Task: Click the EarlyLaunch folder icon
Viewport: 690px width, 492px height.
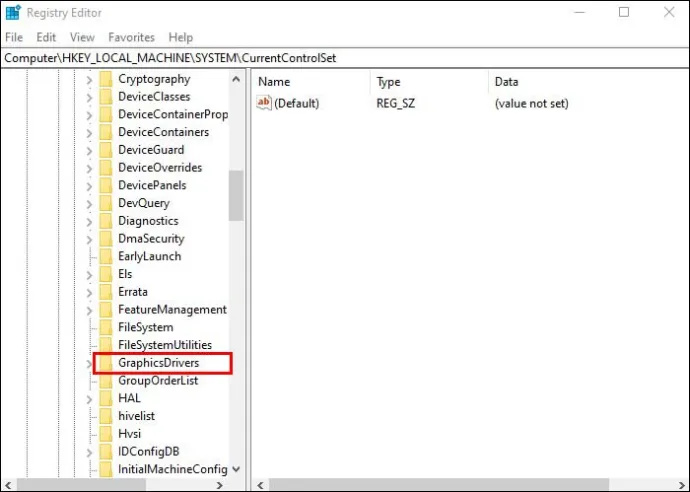Action: (106, 257)
